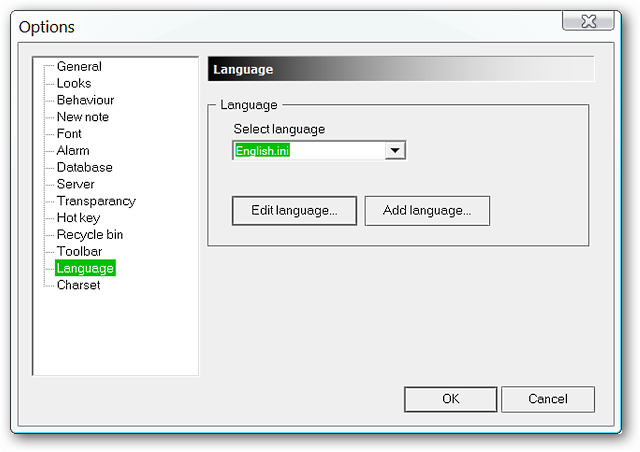Select the highlighted Language item

pyautogui.click(x=85, y=268)
